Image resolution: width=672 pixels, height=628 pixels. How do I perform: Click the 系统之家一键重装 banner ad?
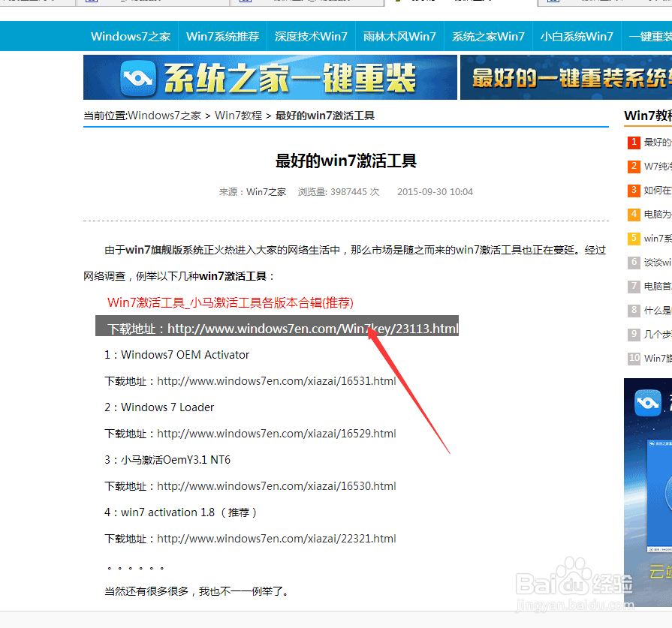pos(270,77)
